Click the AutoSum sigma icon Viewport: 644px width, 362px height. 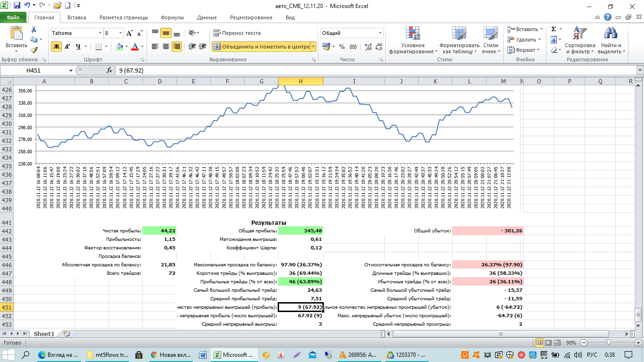pos(554,29)
